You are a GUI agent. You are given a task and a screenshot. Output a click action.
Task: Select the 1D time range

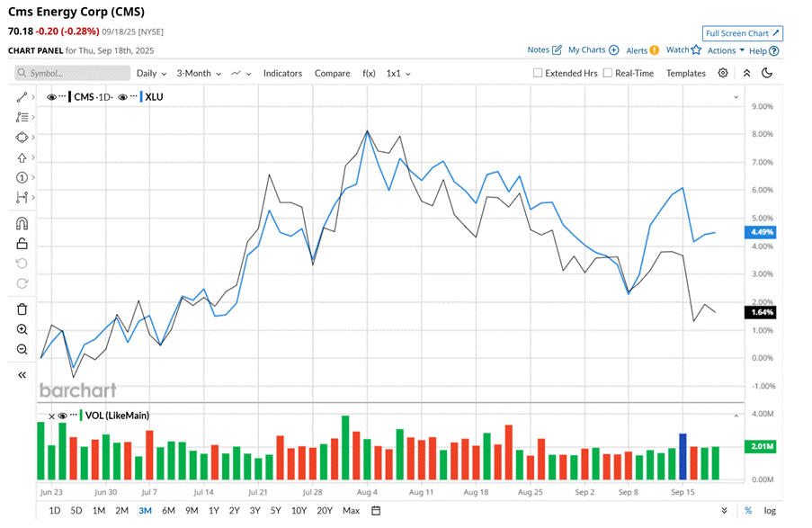pos(54,510)
